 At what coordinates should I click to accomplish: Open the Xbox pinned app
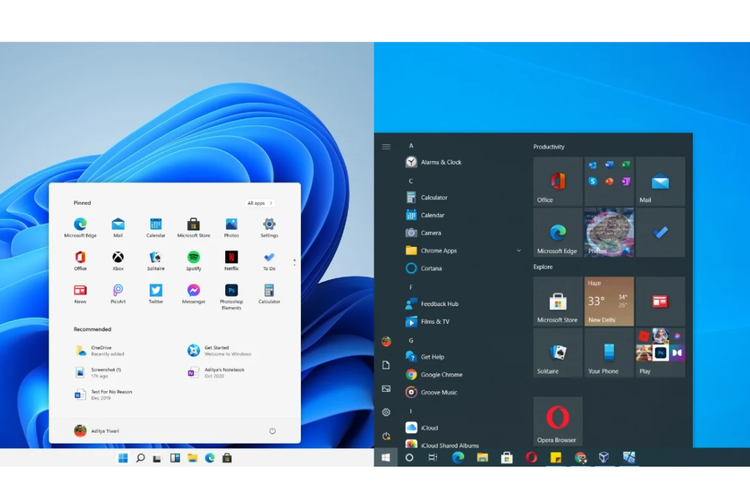click(x=118, y=258)
